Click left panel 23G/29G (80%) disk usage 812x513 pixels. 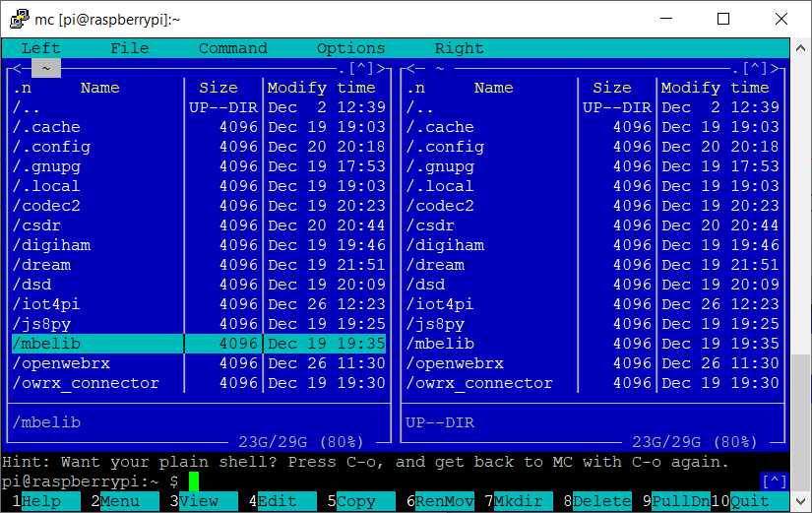tap(301, 442)
